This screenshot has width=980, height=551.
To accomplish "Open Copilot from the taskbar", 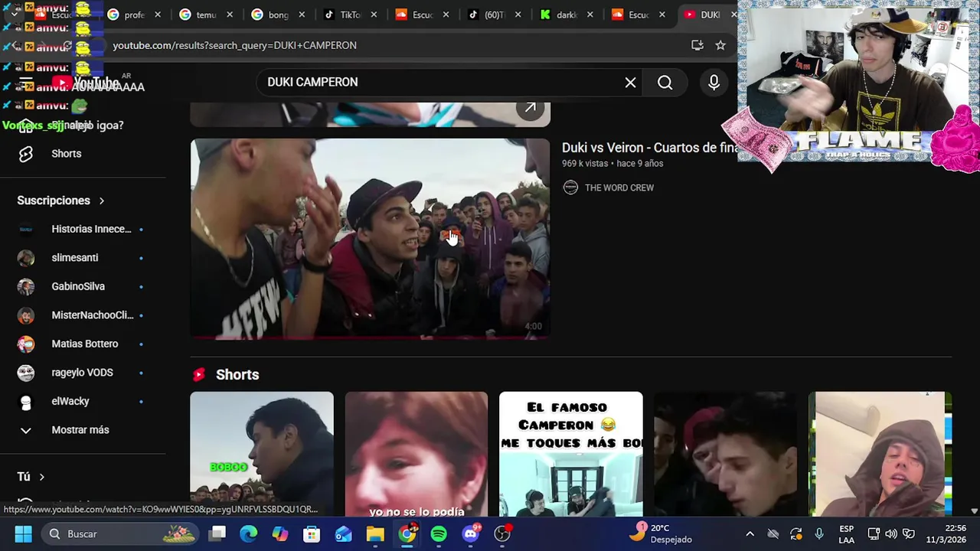I will click(280, 533).
